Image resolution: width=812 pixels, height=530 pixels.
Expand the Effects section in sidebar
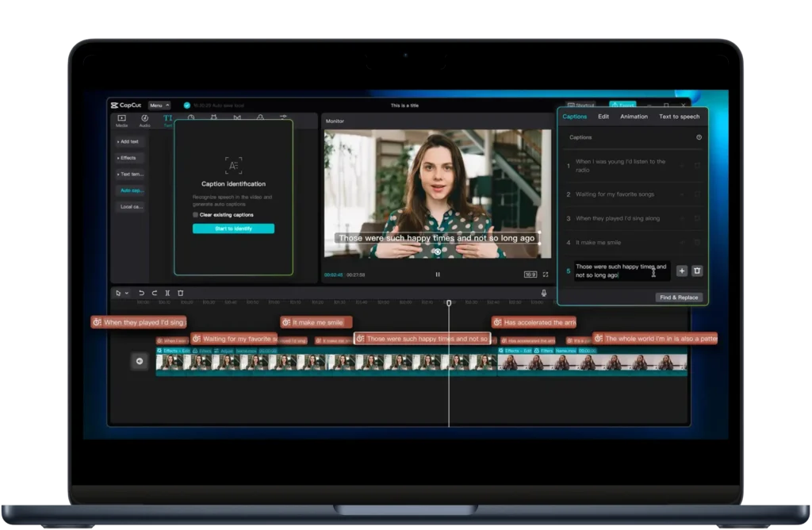(128, 158)
